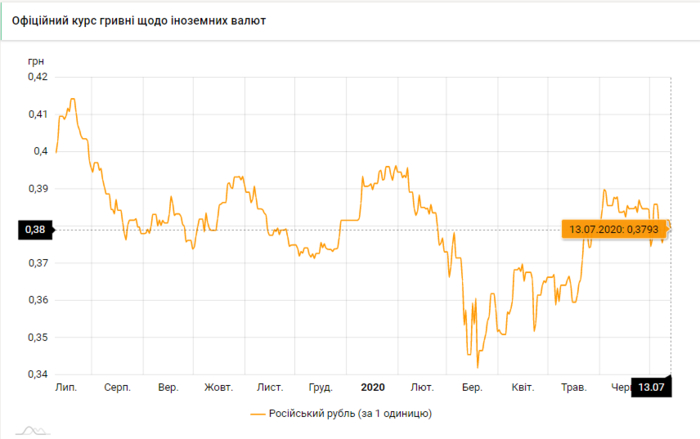Viewport: 700px width, 439px height.
Task: Click the Вер. month axis label
Action: coord(168,386)
